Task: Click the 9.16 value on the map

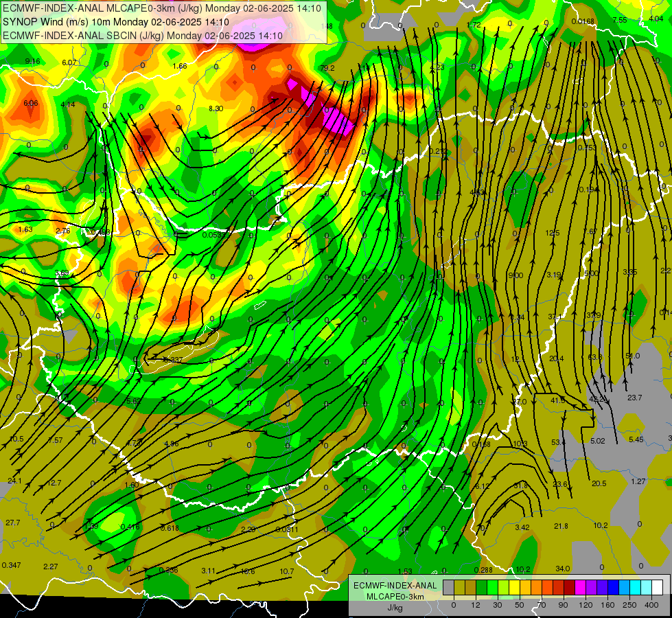Action: click(32, 61)
